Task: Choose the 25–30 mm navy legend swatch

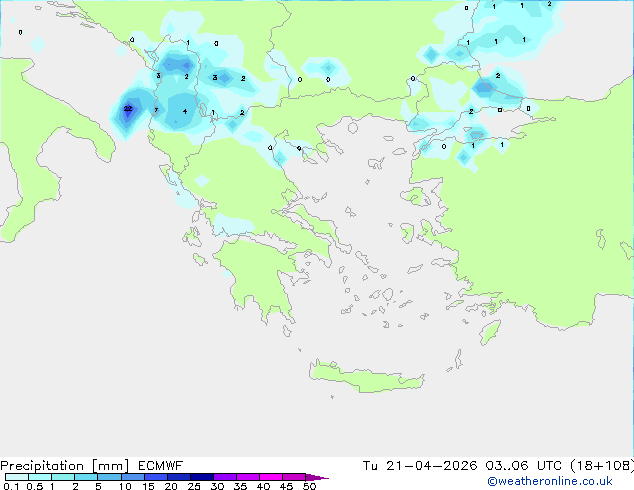Action: (x=201, y=477)
